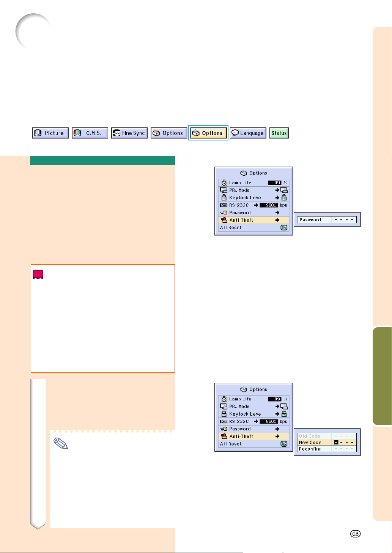Click the New Code entry field

coord(344,443)
